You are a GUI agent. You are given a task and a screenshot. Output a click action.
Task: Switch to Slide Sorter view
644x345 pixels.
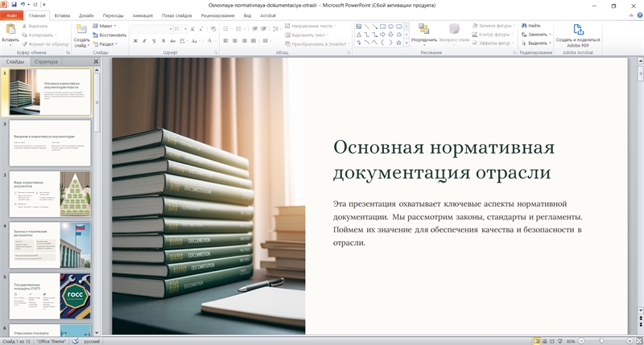click(x=544, y=341)
